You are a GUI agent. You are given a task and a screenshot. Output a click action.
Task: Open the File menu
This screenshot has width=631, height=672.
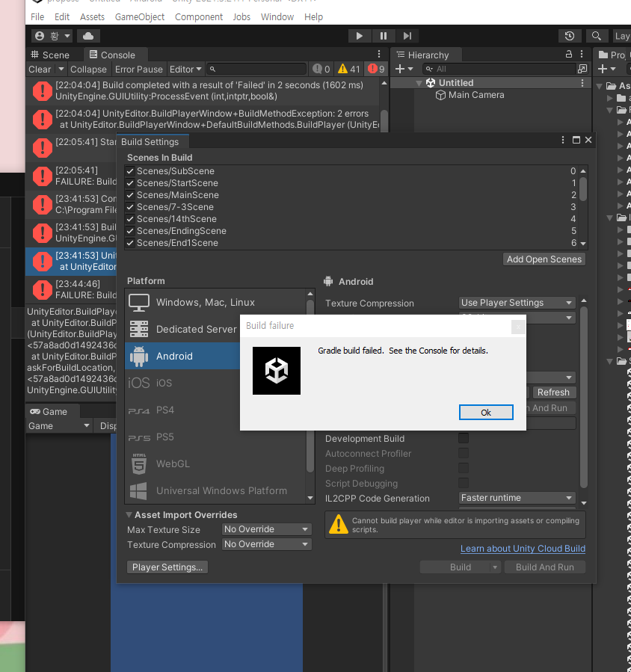(x=37, y=16)
